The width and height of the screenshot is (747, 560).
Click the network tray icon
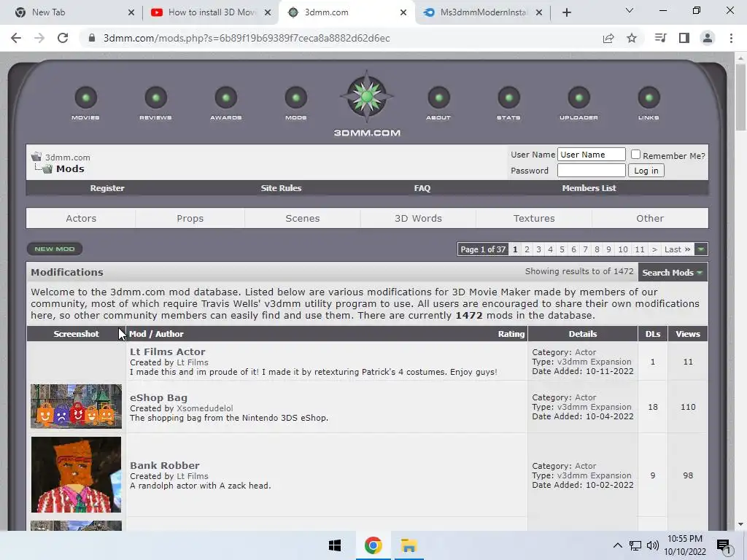tap(635, 545)
